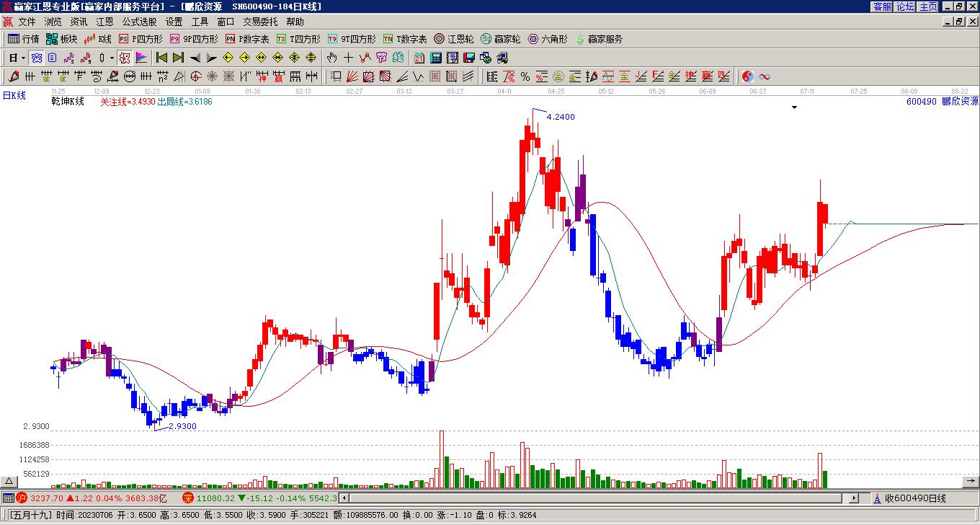
Task: Click the stock name 鹏欣资源
Action: click(x=960, y=102)
